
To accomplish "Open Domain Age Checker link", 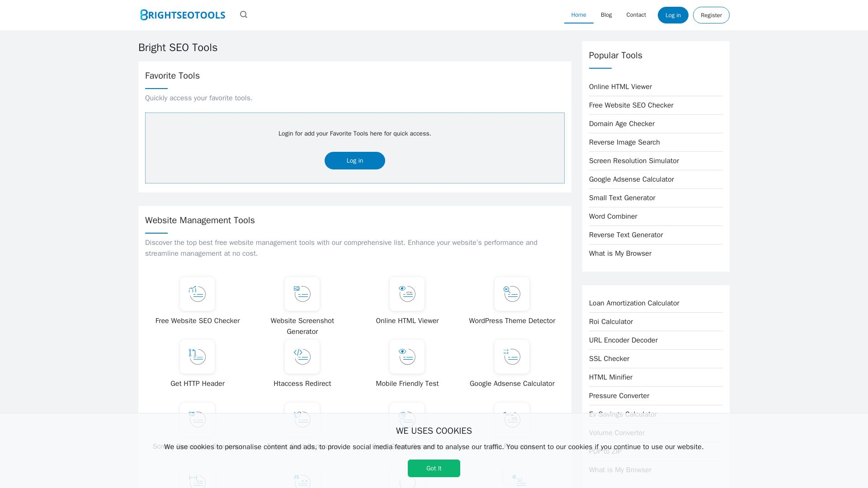I will 622,124.
